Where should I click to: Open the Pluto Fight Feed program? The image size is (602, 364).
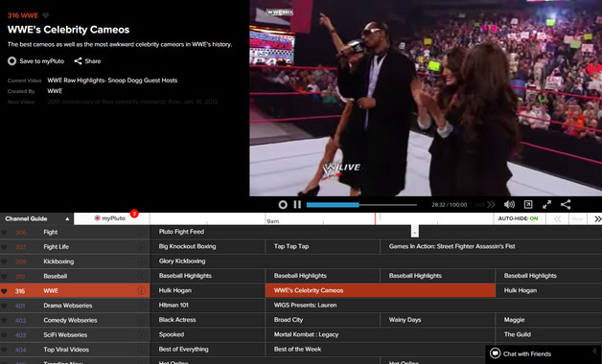[x=376, y=232]
